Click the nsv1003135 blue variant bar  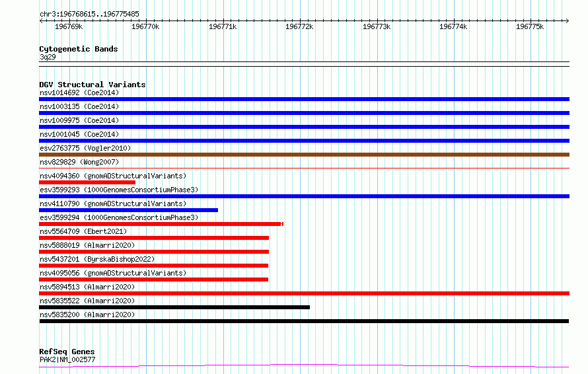pyautogui.click(x=304, y=113)
